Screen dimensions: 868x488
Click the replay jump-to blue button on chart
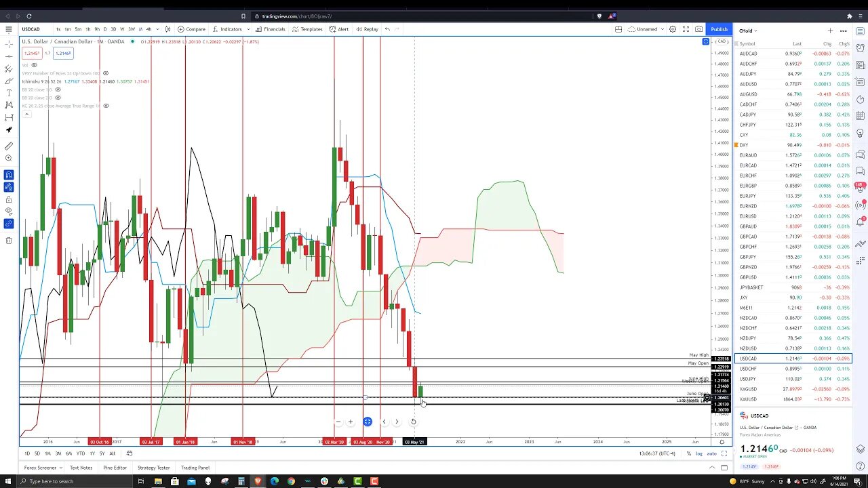[367, 422]
